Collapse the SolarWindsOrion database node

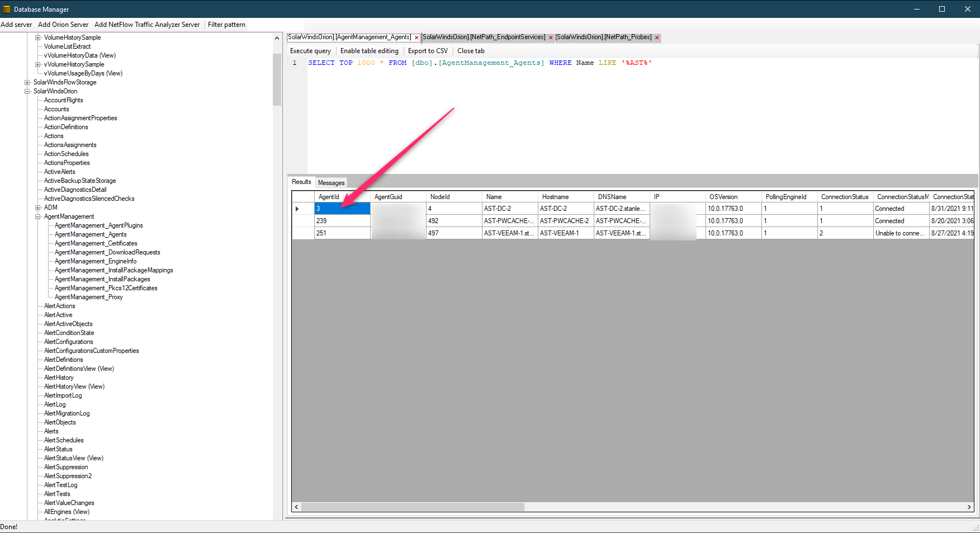click(27, 91)
